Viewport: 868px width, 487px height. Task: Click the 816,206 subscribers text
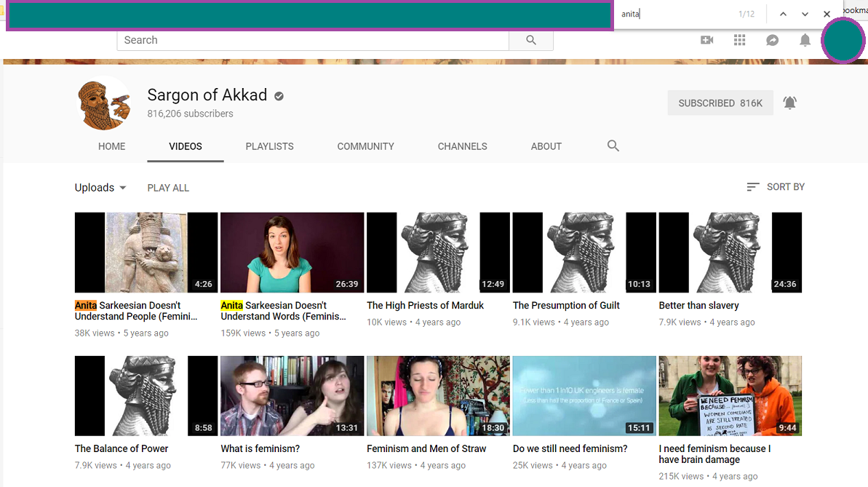191,114
